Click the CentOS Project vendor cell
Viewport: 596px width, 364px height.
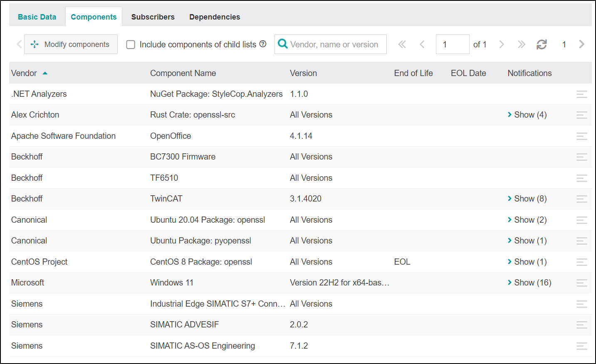tap(39, 262)
